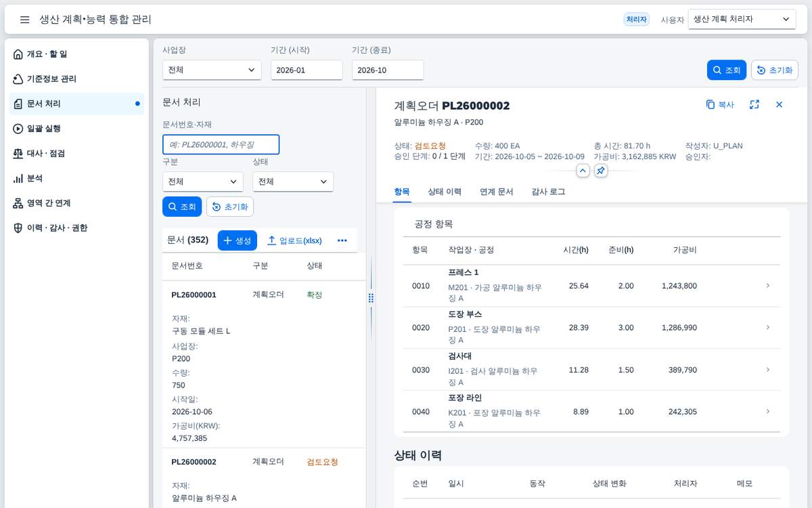Focus the 기간 (시작) field
Image resolution: width=812 pixels, height=508 pixels.
(x=307, y=70)
